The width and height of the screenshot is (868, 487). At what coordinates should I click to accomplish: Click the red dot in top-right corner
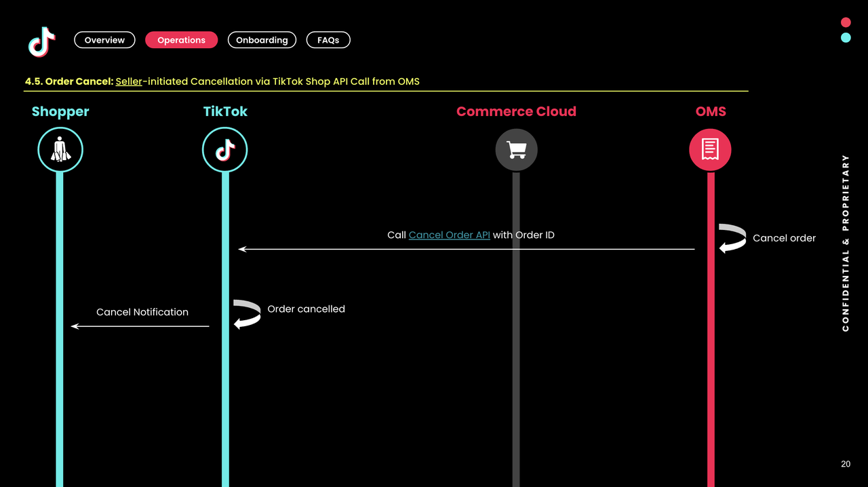tap(846, 22)
